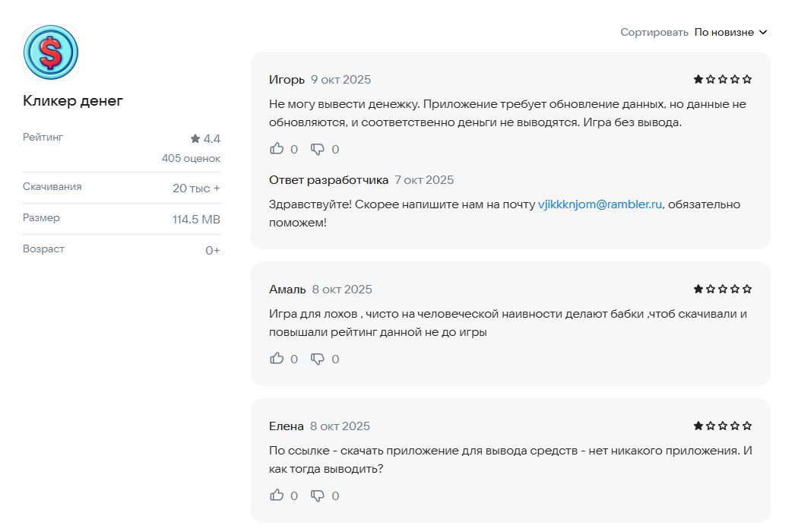The width and height of the screenshot is (798, 532).
Task: Like Елена's review with thumbs up
Action: (277, 496)
